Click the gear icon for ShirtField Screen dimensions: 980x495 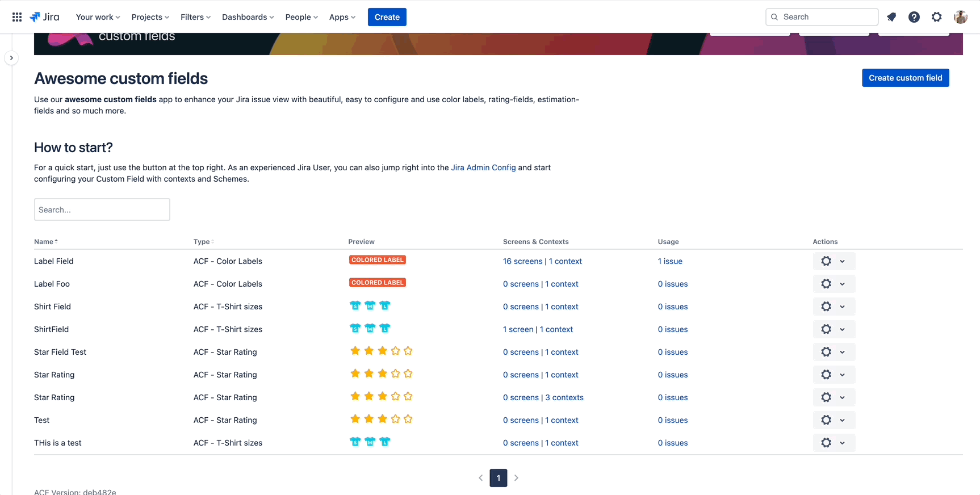826,329
